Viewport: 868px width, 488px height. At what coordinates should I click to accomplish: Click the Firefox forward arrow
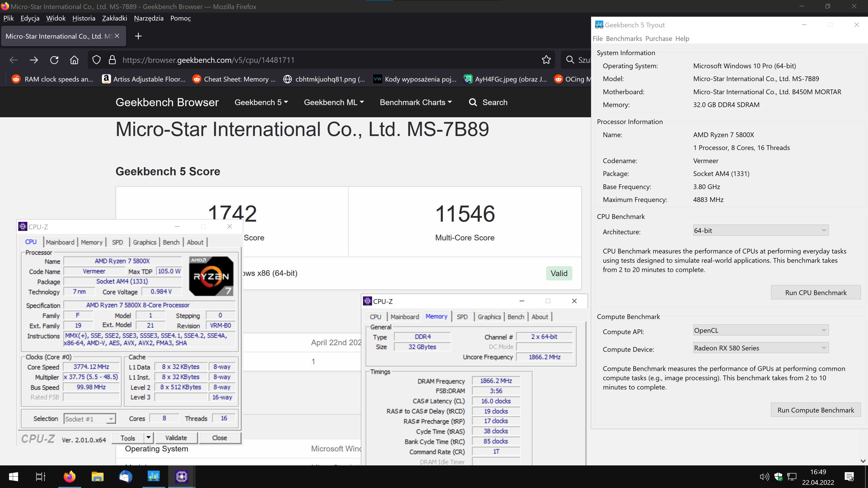point(34,60)
